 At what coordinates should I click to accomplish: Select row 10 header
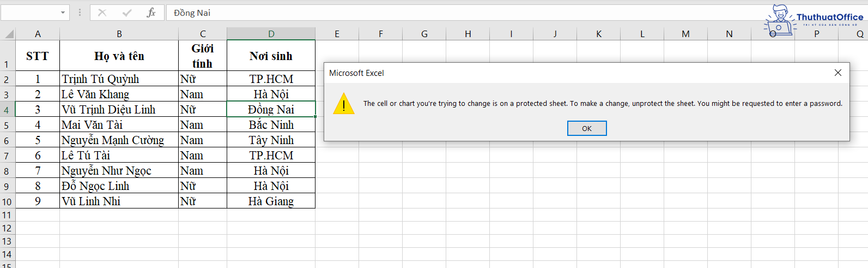[x=8, y=201]
